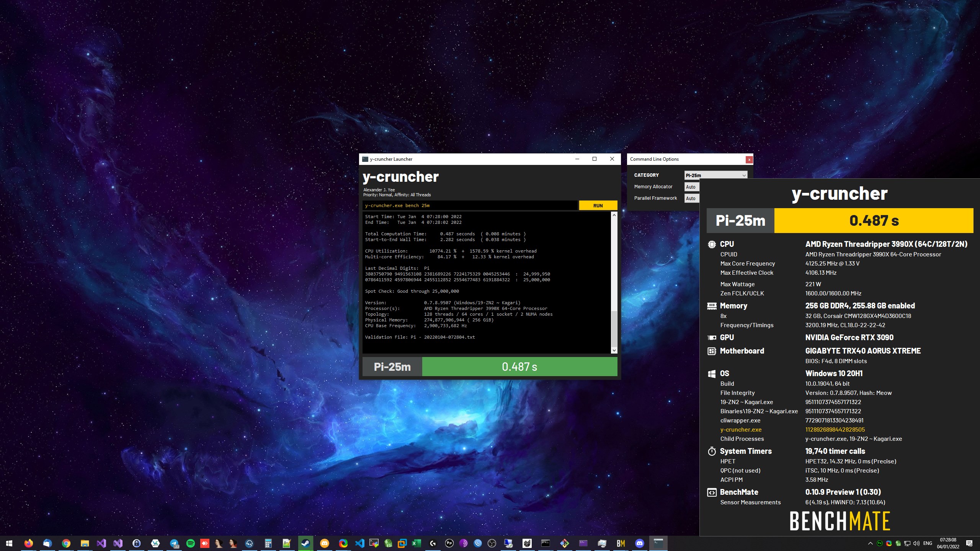Open the CATEGORY dropdown showing Pi-25m
This screenshot has width=980, height=551.
click(x=716, y=175)
